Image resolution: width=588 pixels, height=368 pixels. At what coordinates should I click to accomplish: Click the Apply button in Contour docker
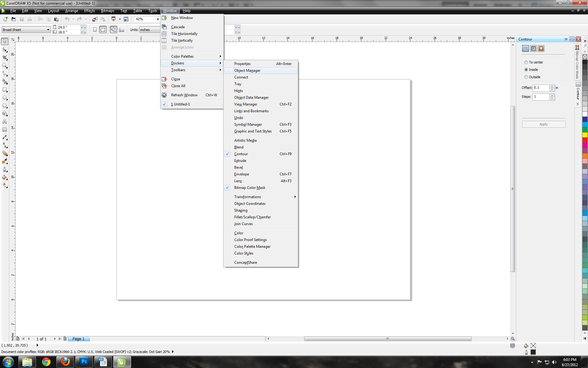(544, 124)
